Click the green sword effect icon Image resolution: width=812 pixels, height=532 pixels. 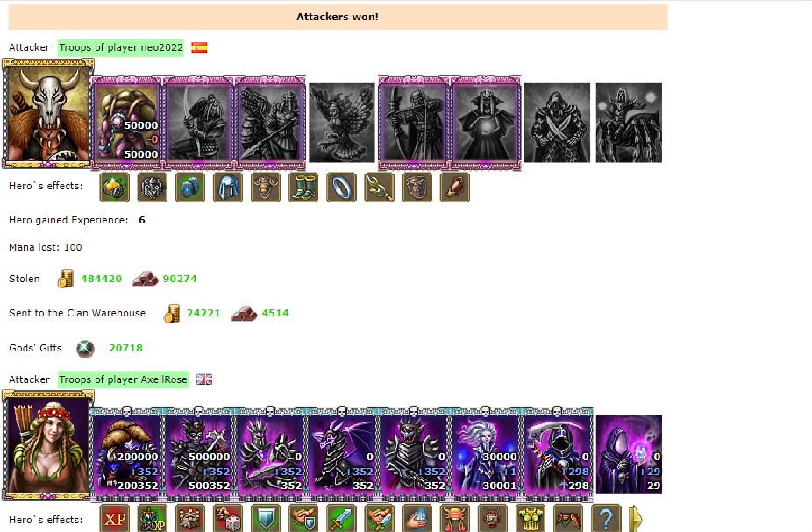pyautogui.click(x=341, y=519)
